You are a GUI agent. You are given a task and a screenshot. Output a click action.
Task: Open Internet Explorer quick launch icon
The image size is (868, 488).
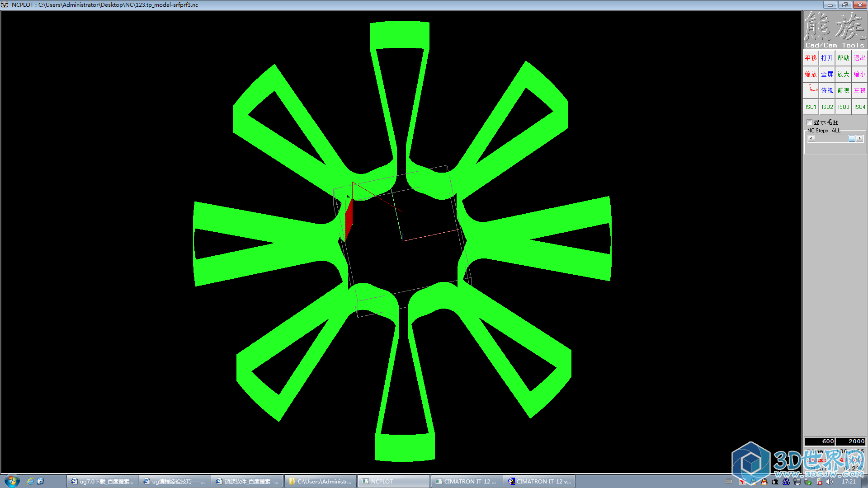[30, 481]
